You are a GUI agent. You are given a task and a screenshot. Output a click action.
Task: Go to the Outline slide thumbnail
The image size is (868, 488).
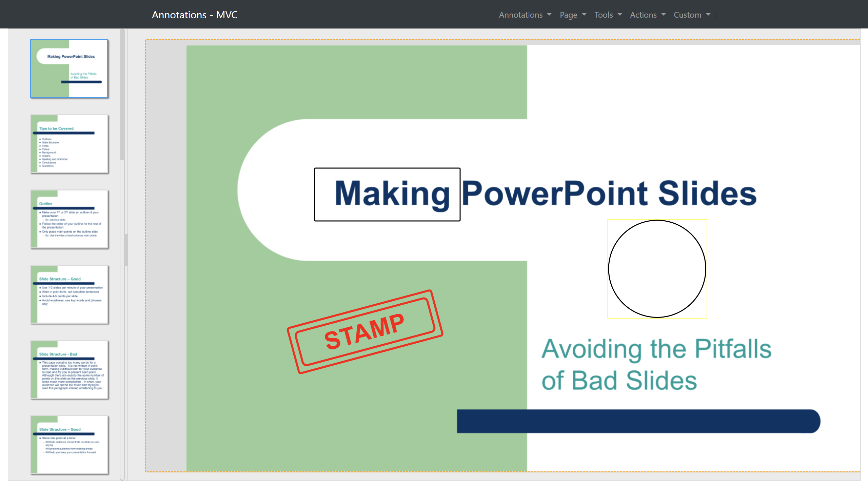coord(69,219)
